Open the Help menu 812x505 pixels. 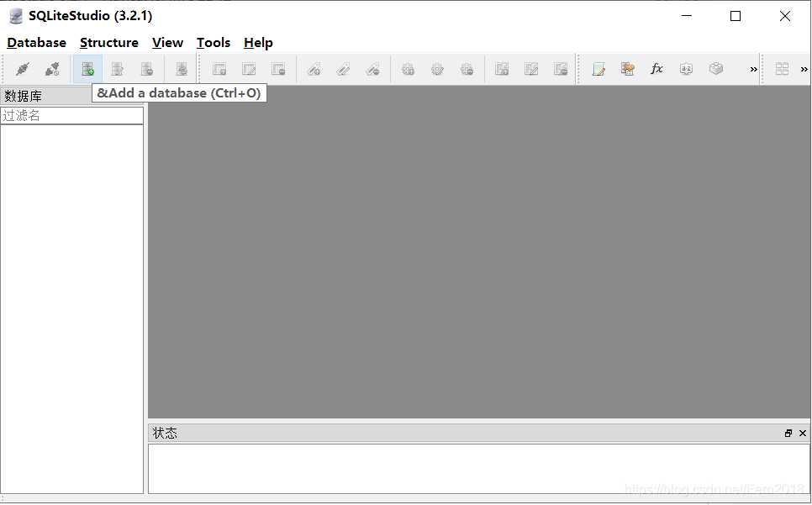(x=258, y=42)
